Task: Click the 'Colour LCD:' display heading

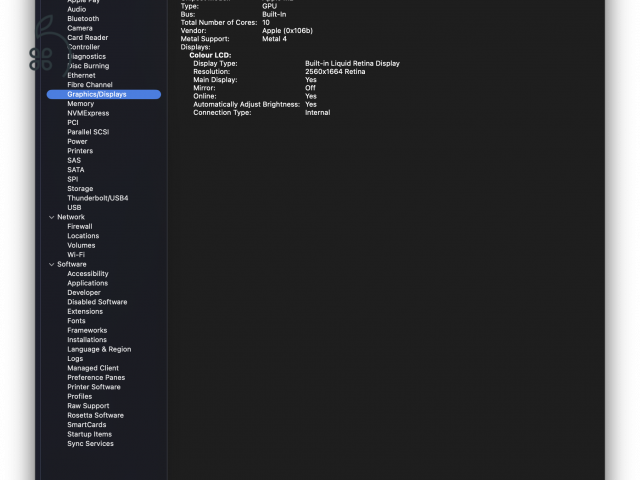Action: [x=210, y=55]
